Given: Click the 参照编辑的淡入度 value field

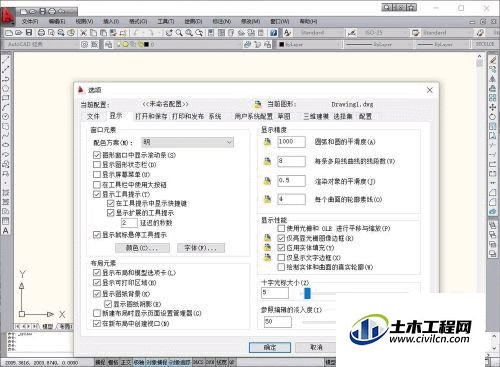Looking at the screenshot, I should tap(278, 322).
